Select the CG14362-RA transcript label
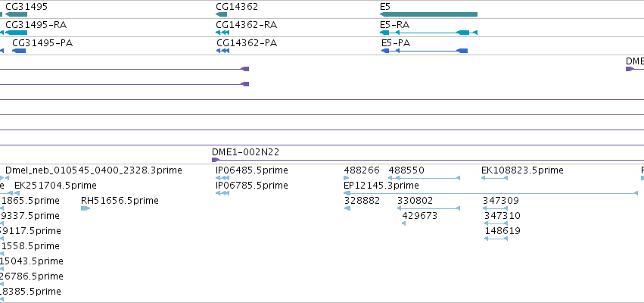This screenshot has width=644, height=303. (247, 25)
